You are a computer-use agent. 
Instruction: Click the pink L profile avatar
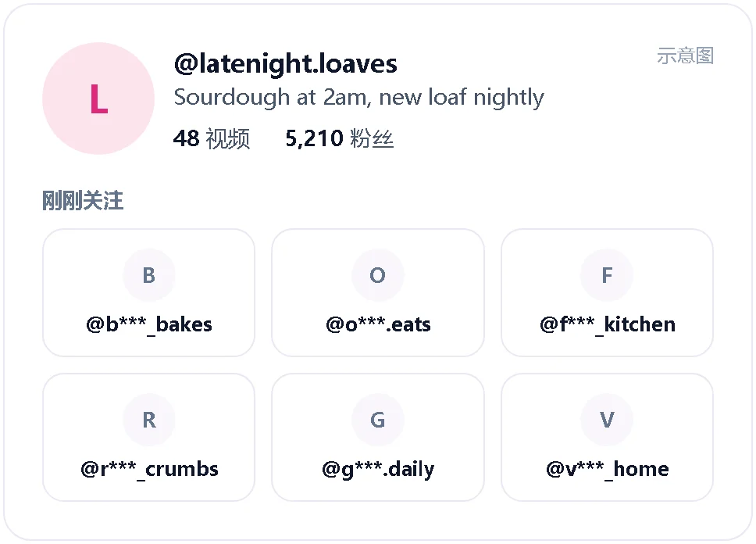(x=98, y=98)
